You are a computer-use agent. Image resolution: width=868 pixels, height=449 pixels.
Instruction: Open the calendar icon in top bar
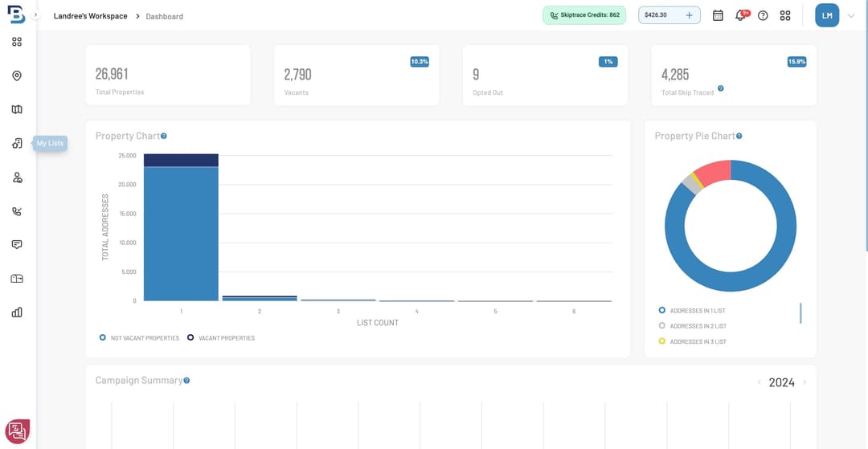(x=718, y=15)
